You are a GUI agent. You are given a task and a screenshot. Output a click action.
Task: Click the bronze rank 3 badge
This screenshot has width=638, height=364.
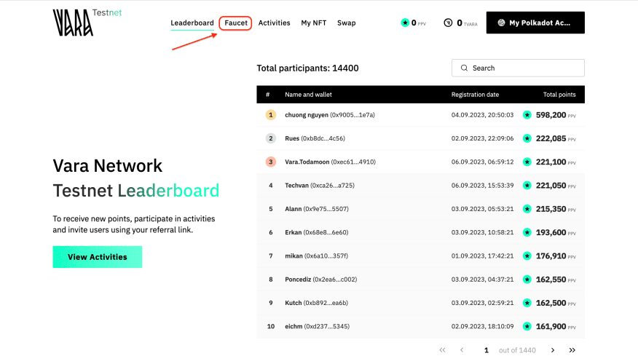(271, 162)
